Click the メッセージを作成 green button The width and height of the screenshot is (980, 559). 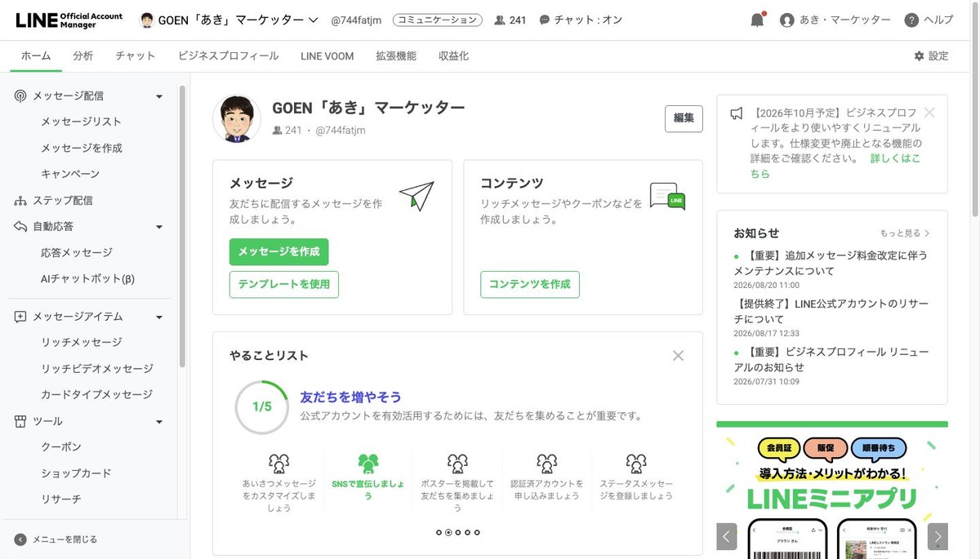(278, 252)
